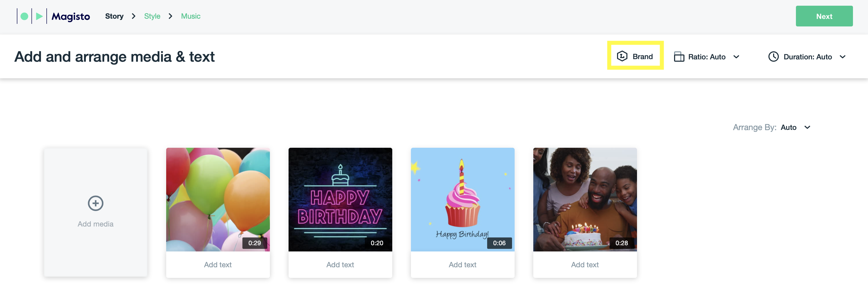Click the Duration clock icon
868x295 pixels.
click(773, 57)
